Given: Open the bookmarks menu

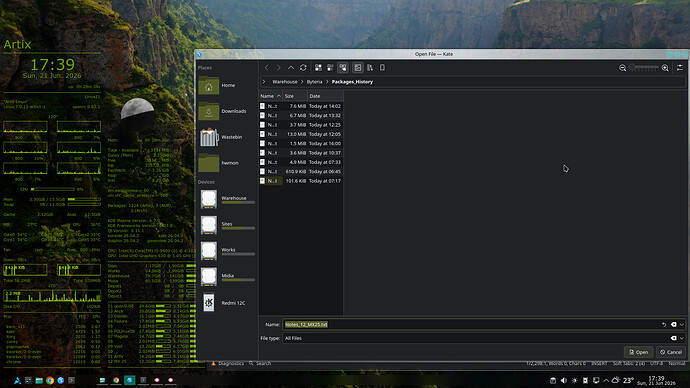Looking at the screenshot, I should point(382,68).
